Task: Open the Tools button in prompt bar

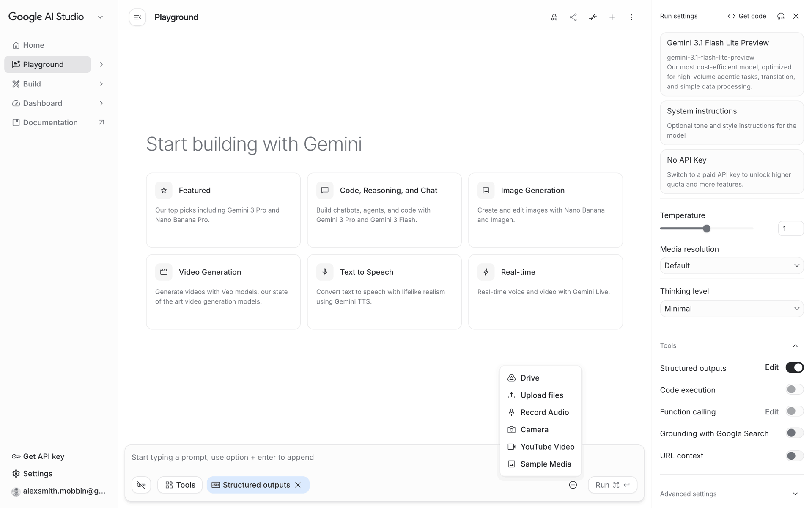Action: (x=180, y=485)
